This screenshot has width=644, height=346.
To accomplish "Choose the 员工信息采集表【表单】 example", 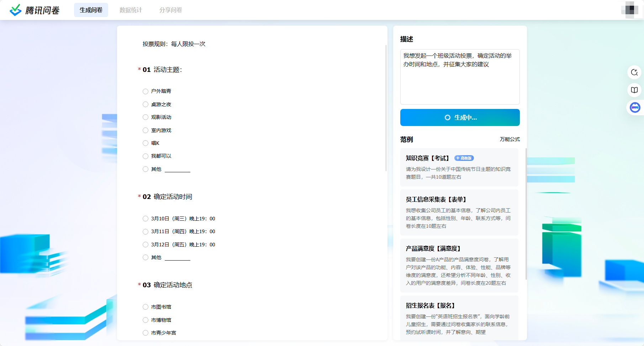I will [x=459, y=212].
